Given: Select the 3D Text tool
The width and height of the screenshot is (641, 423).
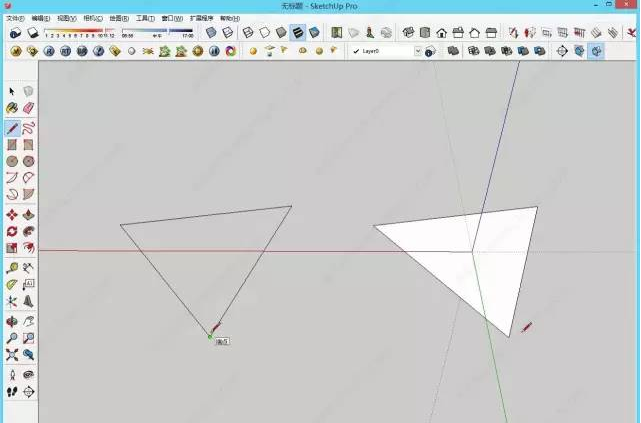Looking at the screenshot, I should [x=28, y=302].
